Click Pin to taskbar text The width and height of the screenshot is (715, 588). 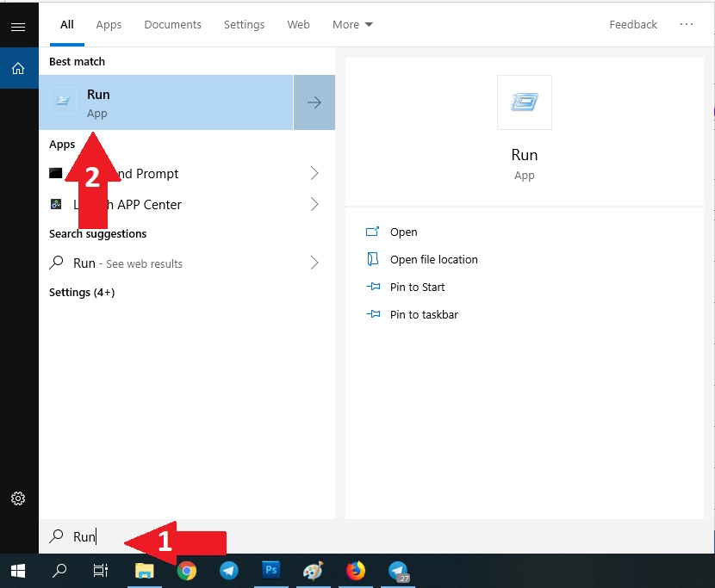(424, 314)
